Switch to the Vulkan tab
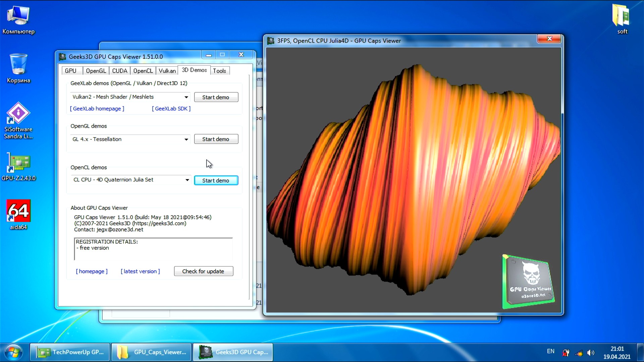This screenshot has width=644, height=362. click(167, 71)
